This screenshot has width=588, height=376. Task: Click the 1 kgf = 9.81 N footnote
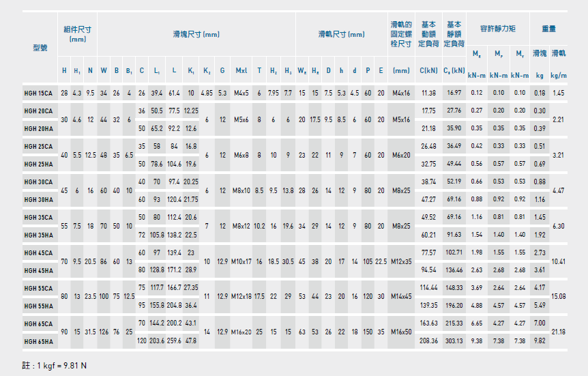(55, 365)
